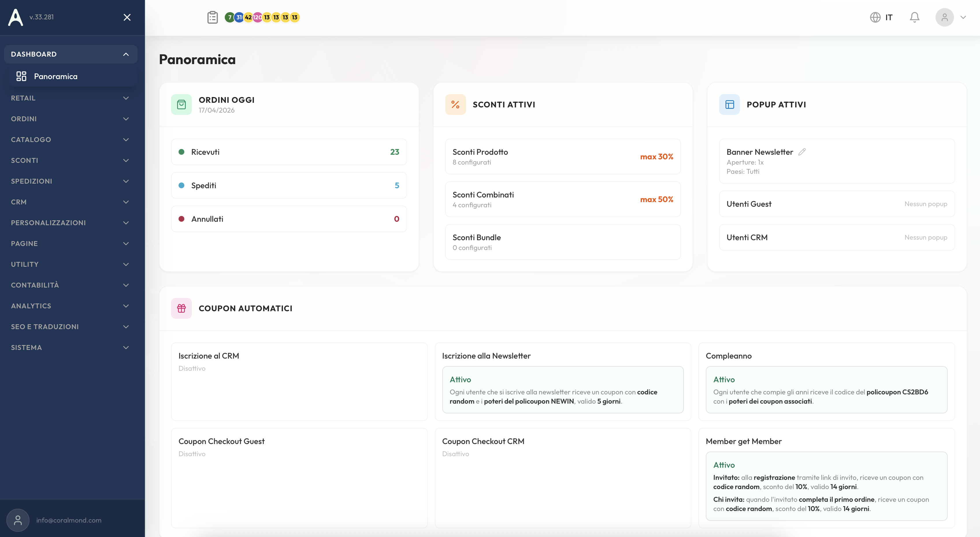This screenshot has height=537, width=980.
Task: Click the Ricevuti count 23
Action: point(394,152)
